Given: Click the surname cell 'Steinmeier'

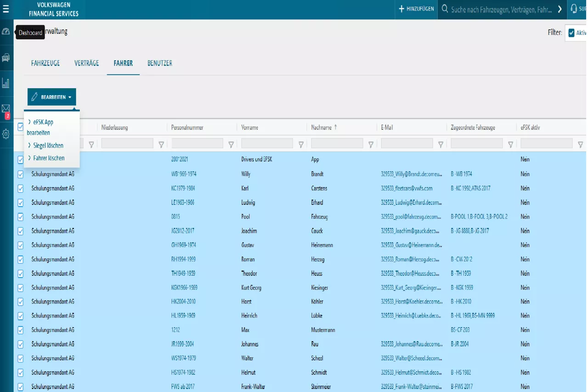Looking at the screenshot, I should [x=321, y=387].
